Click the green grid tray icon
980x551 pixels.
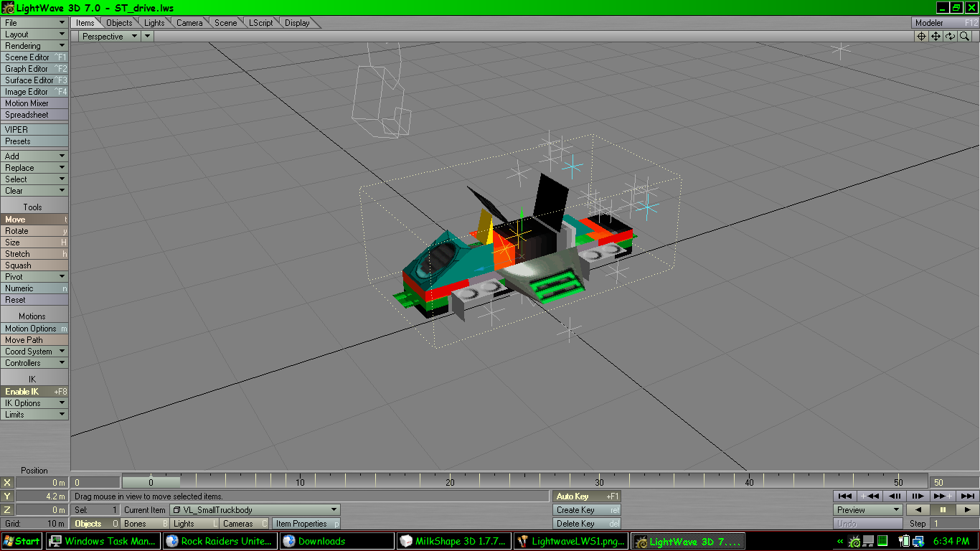tap(883, 541)
